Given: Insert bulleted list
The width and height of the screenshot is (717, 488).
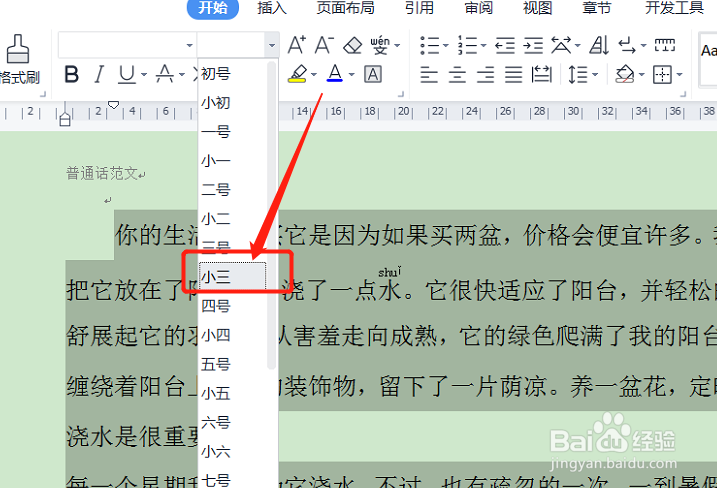Looking at the screenshot, I should tap(430, 45).
